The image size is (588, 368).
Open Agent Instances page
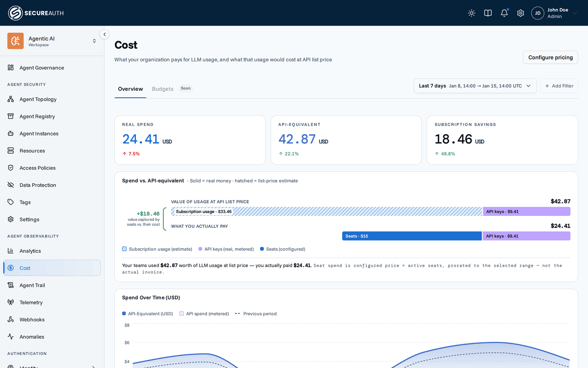[x=52, y=133]
